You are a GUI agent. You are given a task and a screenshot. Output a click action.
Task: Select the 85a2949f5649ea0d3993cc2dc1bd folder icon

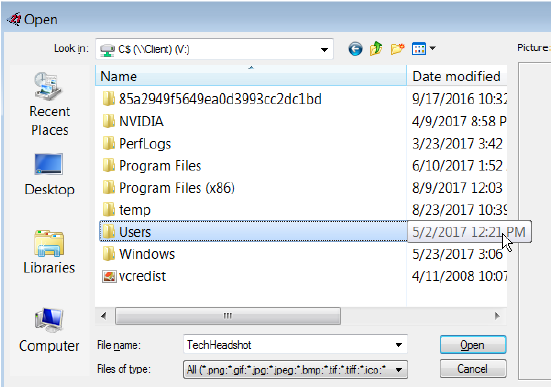(x=108, y=99)
